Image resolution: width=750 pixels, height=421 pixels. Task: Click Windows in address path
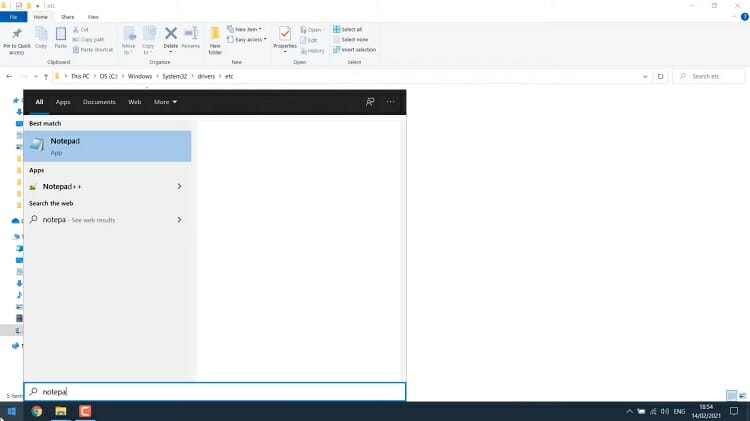140,77
